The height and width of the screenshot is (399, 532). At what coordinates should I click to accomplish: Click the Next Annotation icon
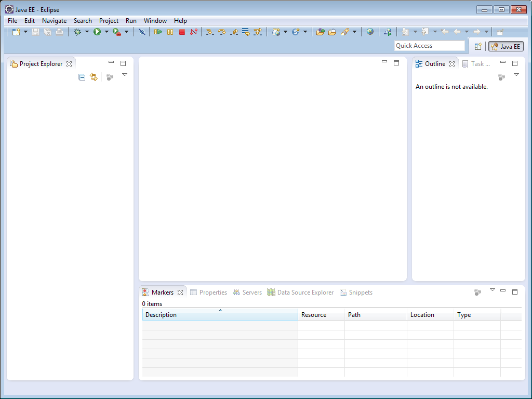point(405,32)
